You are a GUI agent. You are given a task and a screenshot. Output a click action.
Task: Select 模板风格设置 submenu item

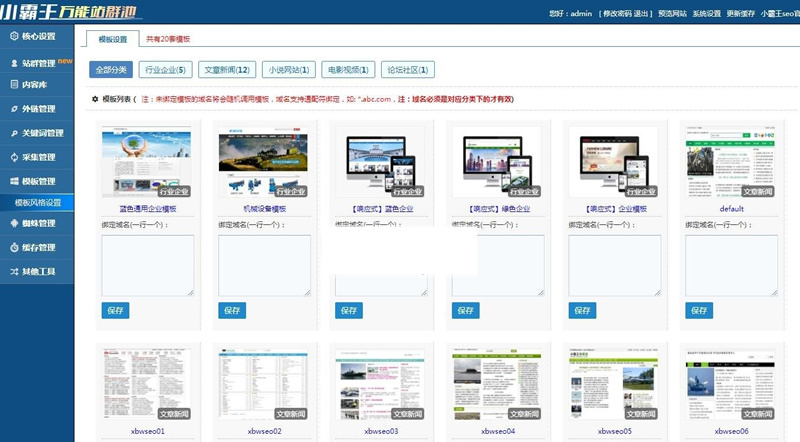(37, 203)
